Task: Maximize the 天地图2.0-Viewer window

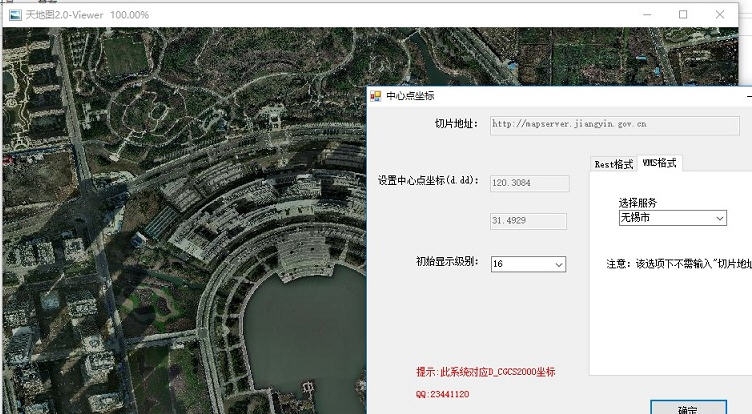Action: click(683, 15)
